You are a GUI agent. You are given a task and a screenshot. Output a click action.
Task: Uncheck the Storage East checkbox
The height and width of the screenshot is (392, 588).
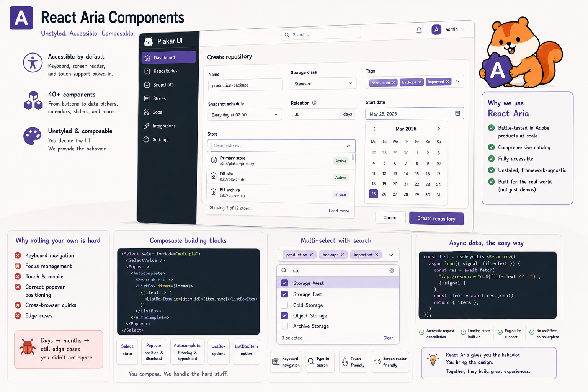284,294
